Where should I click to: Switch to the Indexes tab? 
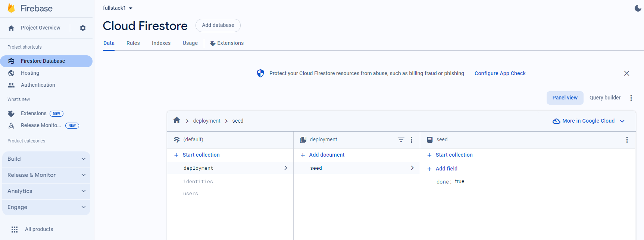(x=161, y=43)
